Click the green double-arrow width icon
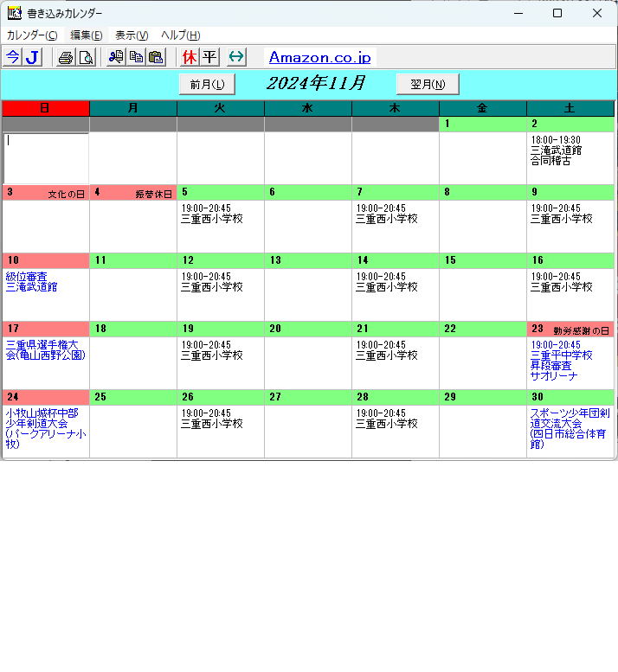 [x=236, y=57]
